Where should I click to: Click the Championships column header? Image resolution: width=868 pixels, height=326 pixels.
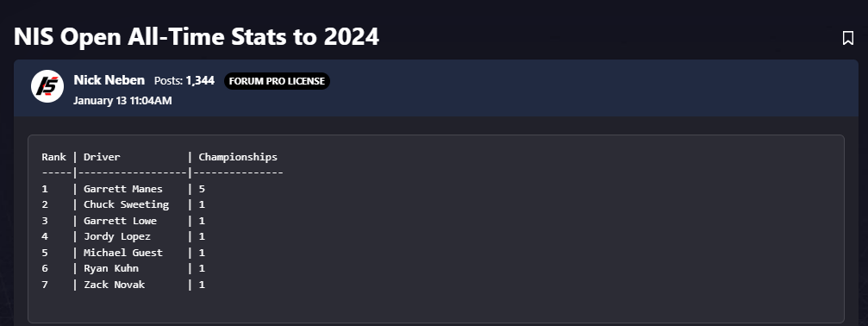pyautogui.click(x=238, y=157)
